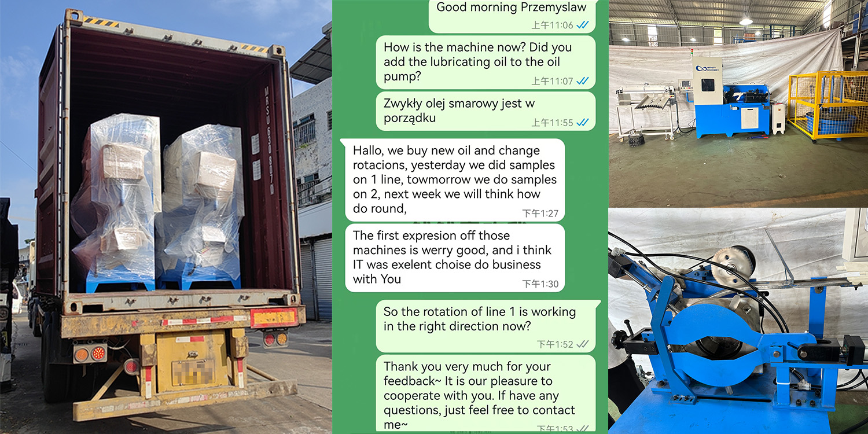Click the blue double-check next to 上午11:55
The image size is (868, 434).
pos(583,122)
